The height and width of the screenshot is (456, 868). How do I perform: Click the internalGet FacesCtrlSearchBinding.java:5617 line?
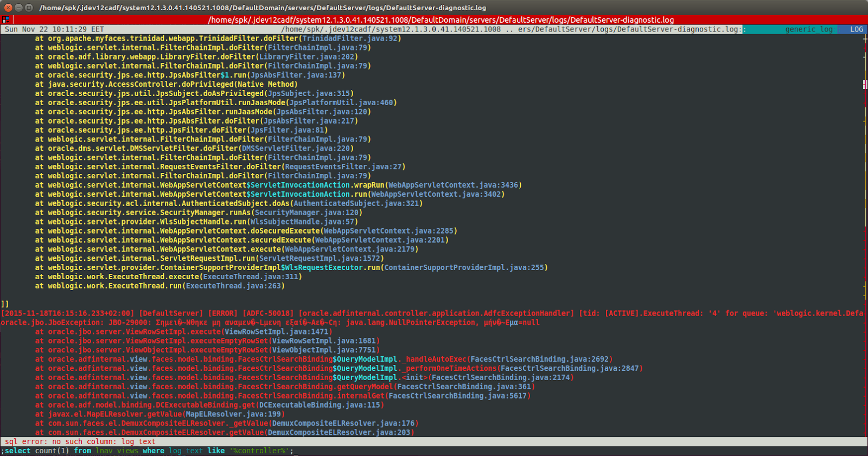[283, 396]
